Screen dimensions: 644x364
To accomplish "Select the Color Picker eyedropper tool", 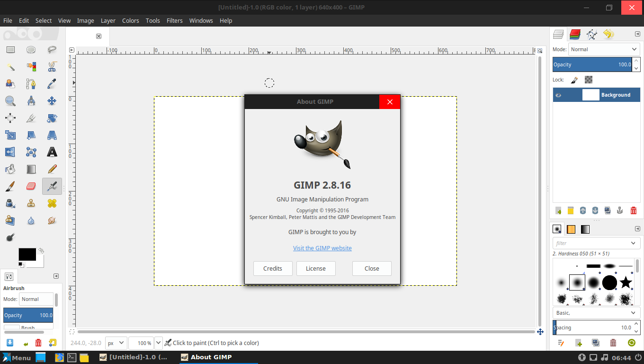I will (x=52, y=84).
